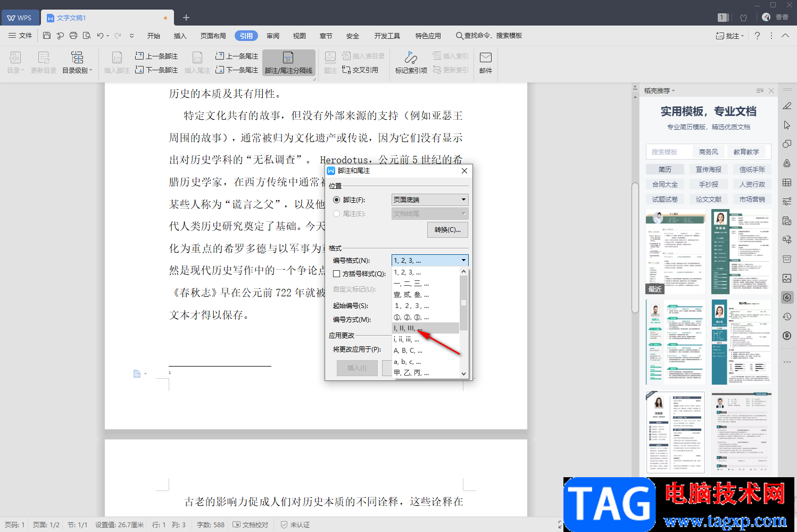Click the number format list scrollbar down arrow
Image resolution: width=797 pixels, height=532 pixels.
(x=463, y=374)
